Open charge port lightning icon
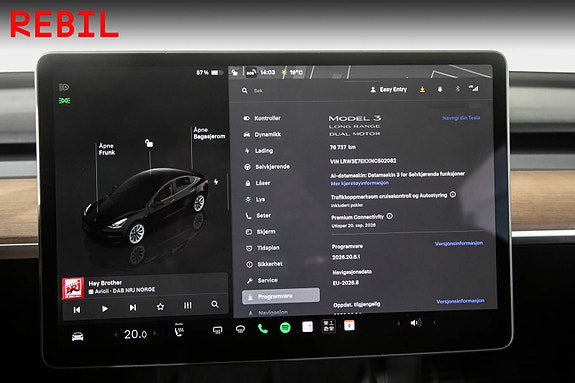The image size is (575, 383). click(216, 182)
